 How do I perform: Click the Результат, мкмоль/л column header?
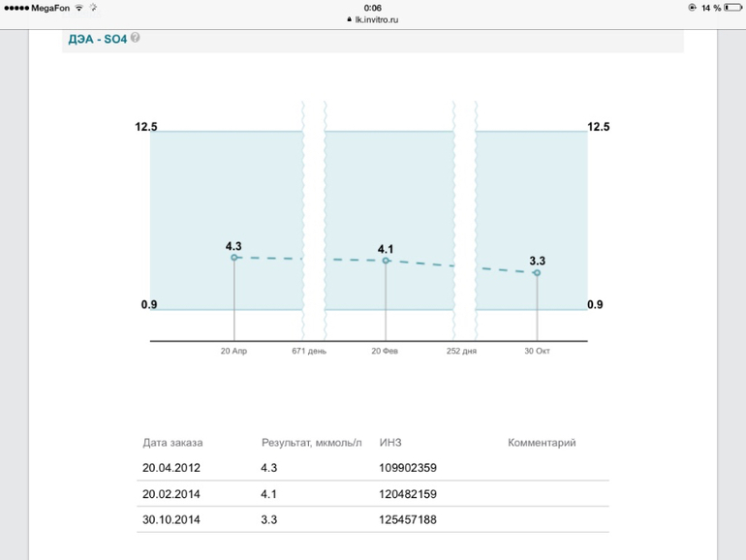(x=311, y=443)
